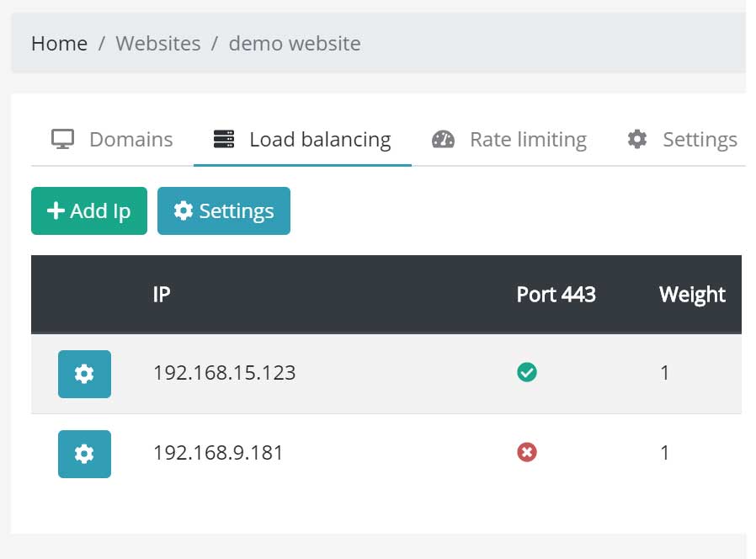Open the Websites breadcrumb link
Image resolution: width=756 pixels, height=559 pixels.
[158, 44]
